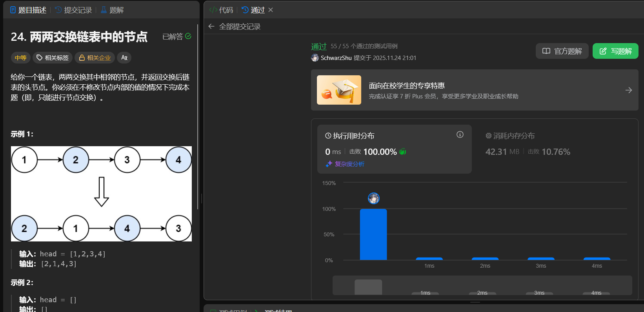Expand the locked 相关企业 companies tag
This screenshot has height=312, width=644.
point(95,58)
